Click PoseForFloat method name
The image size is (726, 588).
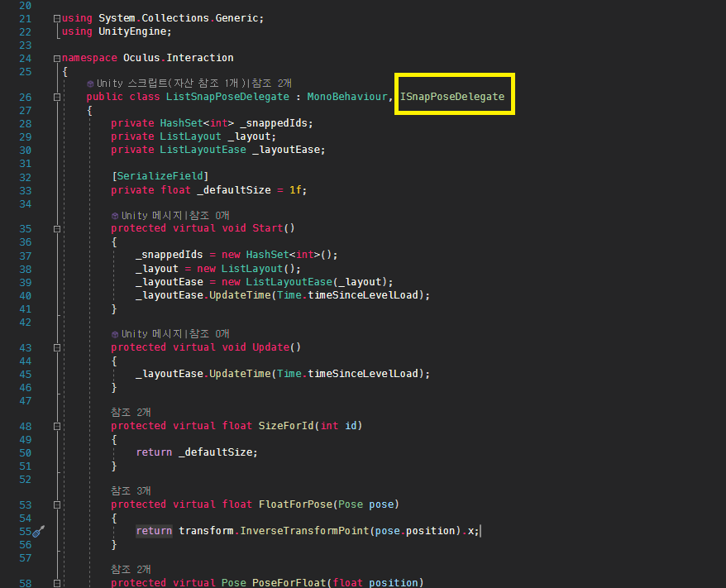pos(289,582)
